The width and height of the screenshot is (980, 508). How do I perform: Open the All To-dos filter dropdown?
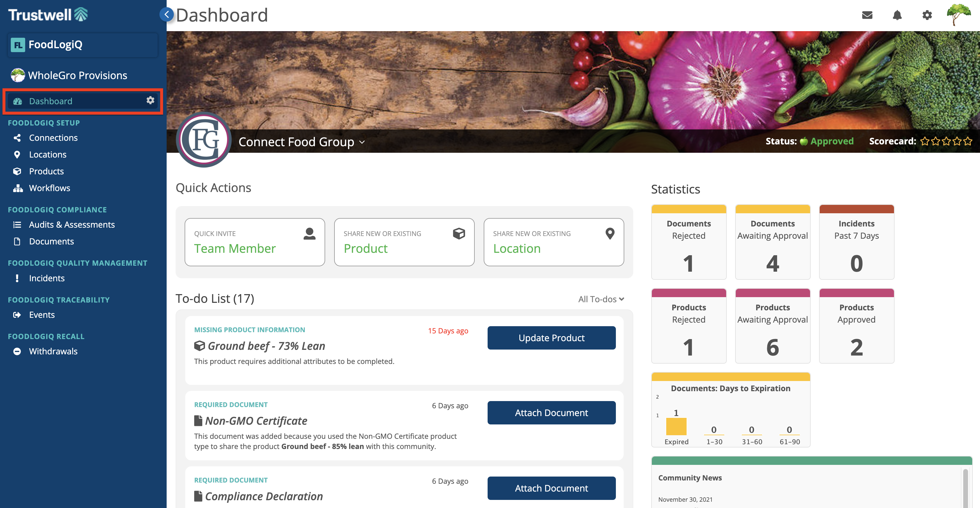[x=601, y=299]
